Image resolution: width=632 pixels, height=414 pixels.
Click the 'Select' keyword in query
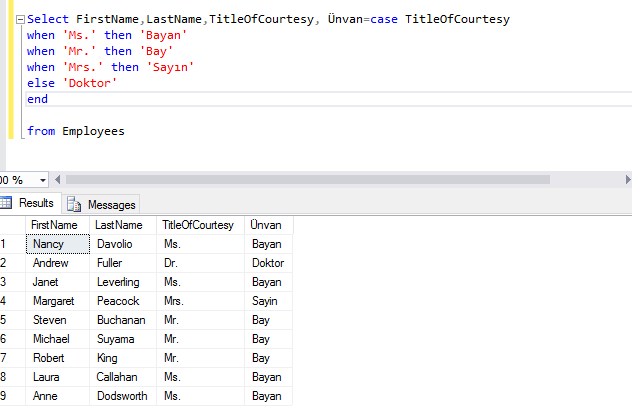point(48,19)
